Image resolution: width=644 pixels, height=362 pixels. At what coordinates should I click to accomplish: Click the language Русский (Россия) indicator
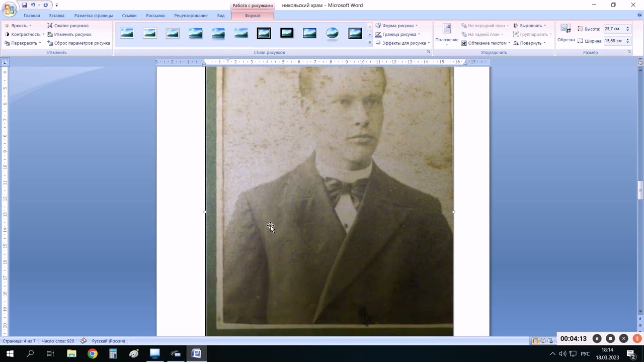pos(108,341)
